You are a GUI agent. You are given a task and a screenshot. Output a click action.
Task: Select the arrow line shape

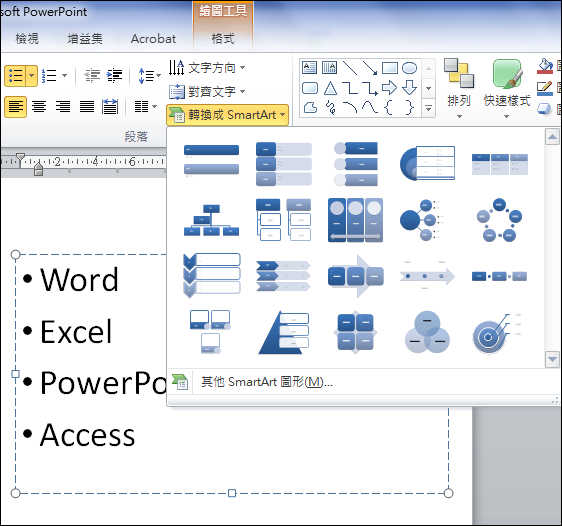click(370, 68)
